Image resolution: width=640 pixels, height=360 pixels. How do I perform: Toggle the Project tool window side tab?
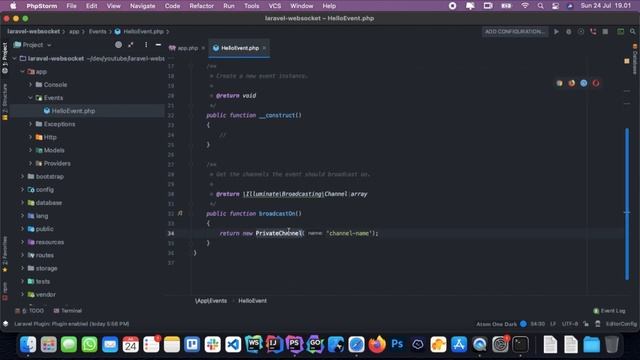[5, 58]
